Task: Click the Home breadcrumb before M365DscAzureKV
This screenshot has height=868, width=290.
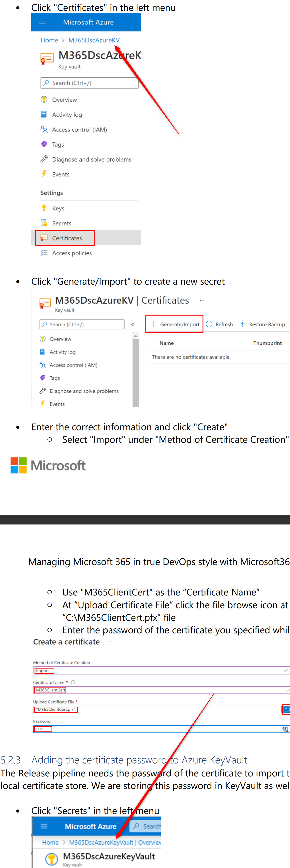Action: click(x=49, y=40)
